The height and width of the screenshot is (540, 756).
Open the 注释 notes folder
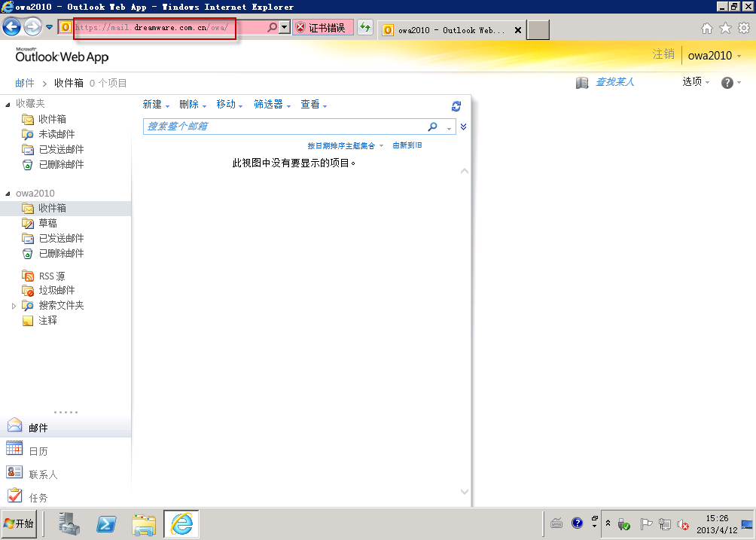[47, 320]
